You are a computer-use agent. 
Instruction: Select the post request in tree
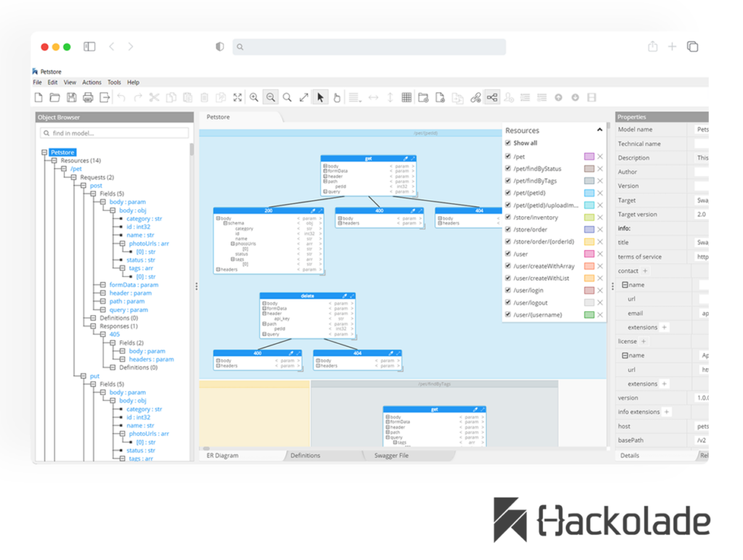point(96,186)
